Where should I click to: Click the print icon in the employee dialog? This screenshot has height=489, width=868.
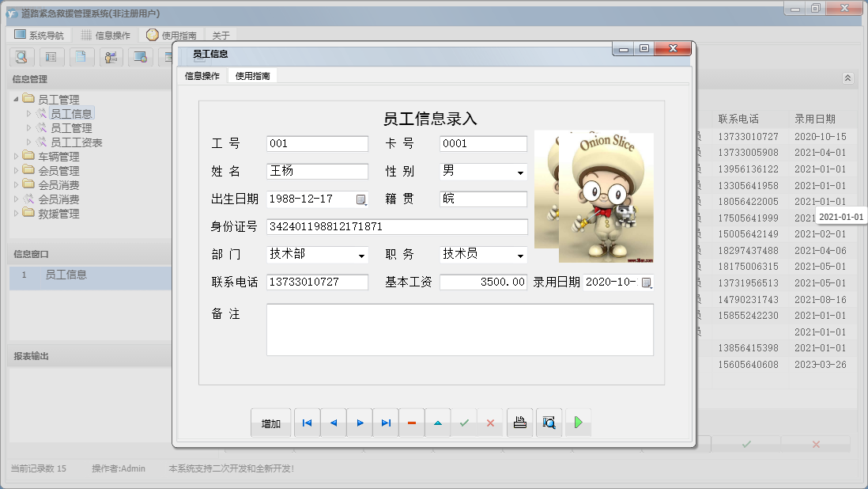[x=519, y=422]
